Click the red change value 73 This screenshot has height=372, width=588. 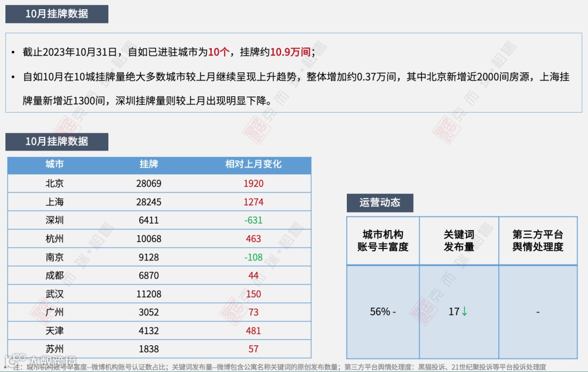[254, 312]
